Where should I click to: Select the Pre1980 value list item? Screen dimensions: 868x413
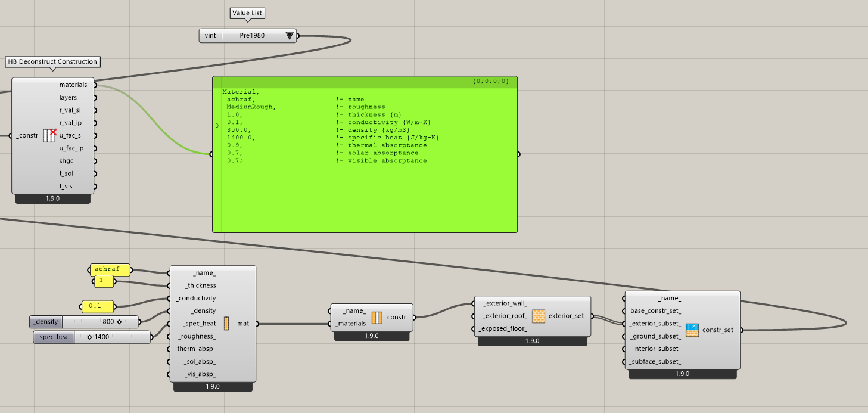252,36
